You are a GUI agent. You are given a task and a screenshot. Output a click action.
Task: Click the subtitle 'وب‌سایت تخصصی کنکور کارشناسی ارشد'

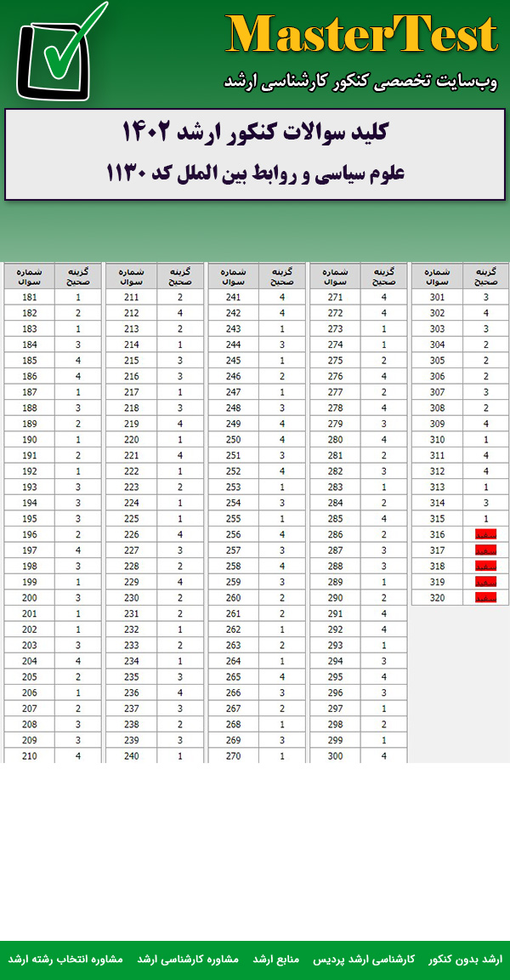coord(360,82)
